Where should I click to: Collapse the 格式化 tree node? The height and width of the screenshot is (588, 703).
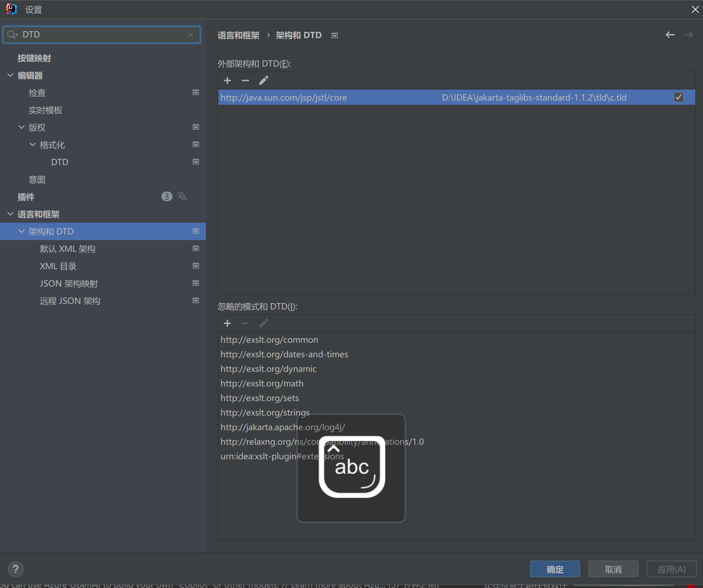pos(33,145)
